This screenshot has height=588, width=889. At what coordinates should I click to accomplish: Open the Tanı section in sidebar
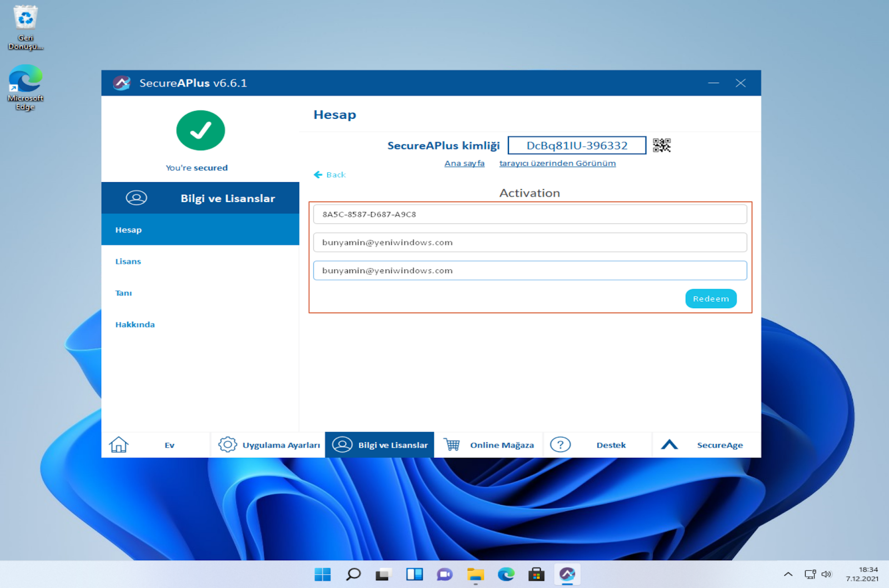tap(200, 293)
